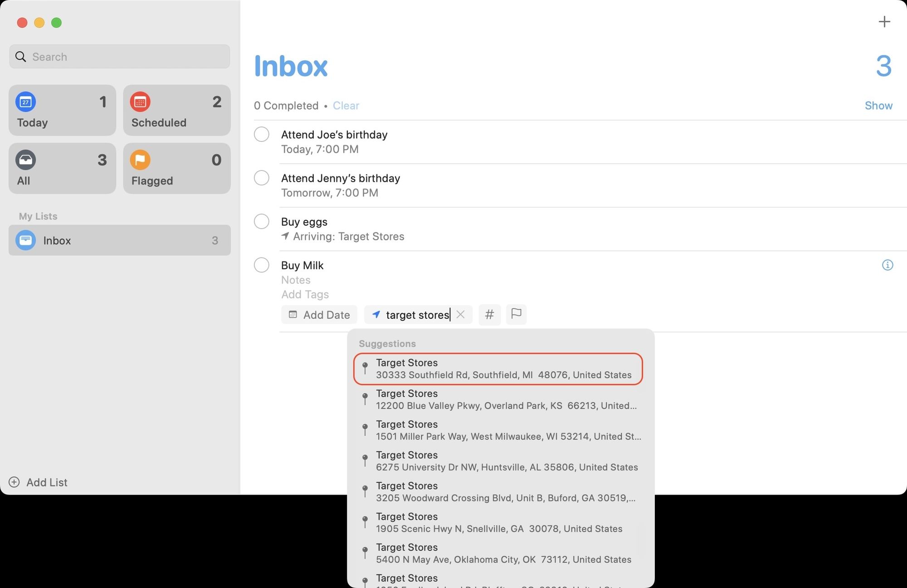Screen dimensions: 907x588
Task: Add a new list with Add List
Action: click(47, 482)
